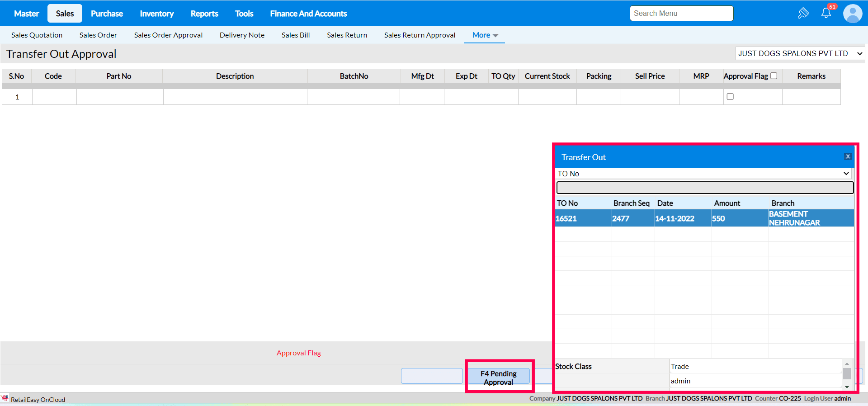Image resolution: width=868 pixels, height=406 pixels.
Task: Open the user profile avatar
Action: pos(853,14)
